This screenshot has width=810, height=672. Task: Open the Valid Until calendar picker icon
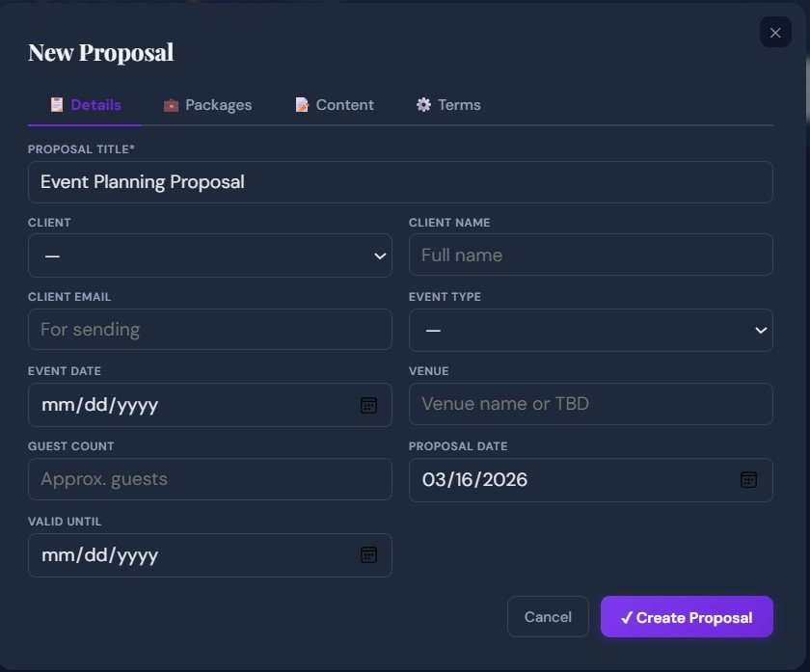[x=368, y=555]
